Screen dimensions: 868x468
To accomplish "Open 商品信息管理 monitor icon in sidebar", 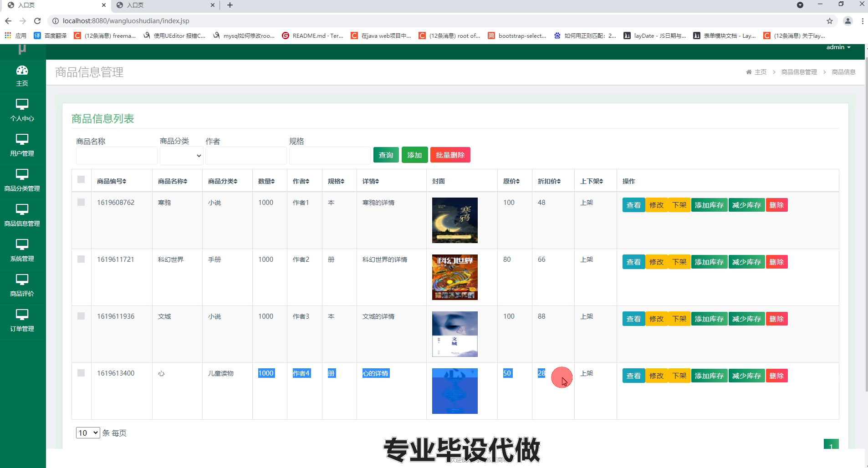I will point(22,209).
